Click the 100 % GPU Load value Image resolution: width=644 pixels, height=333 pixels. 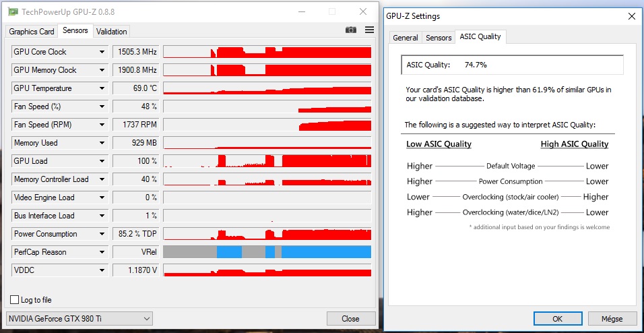[136, 161]
